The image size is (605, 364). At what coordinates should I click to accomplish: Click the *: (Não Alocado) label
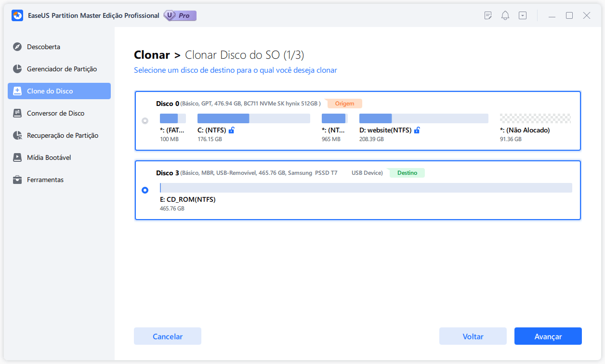coord(525,130)
